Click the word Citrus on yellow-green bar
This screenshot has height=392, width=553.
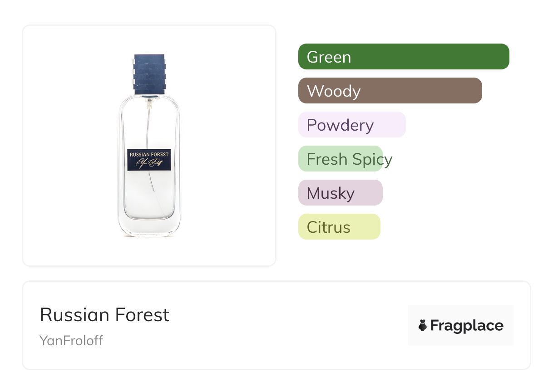[x=328, y=227]
